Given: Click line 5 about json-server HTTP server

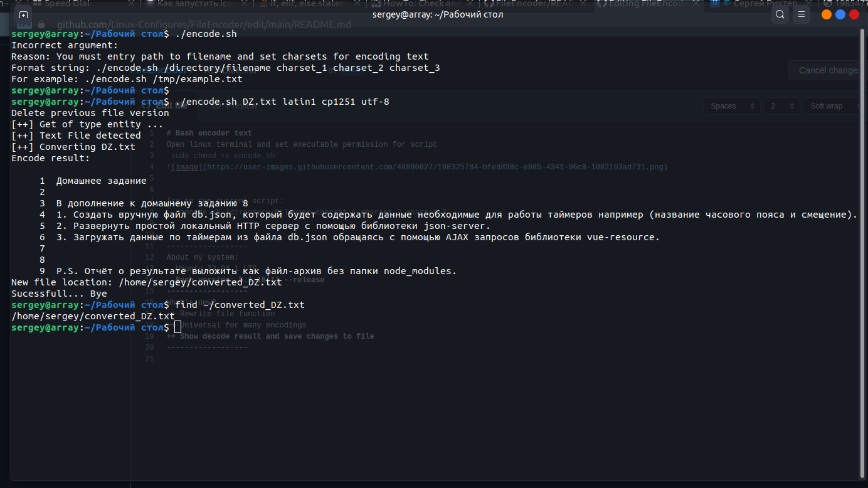Looking at the screenshot, I should (273, 226).
